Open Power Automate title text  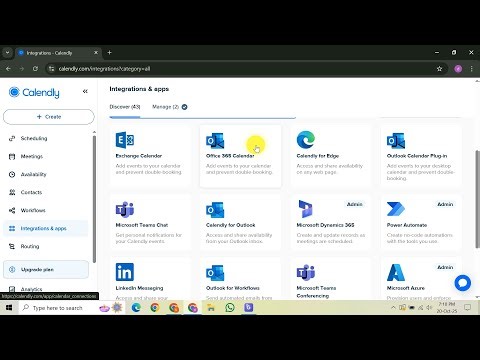(407, 225)
